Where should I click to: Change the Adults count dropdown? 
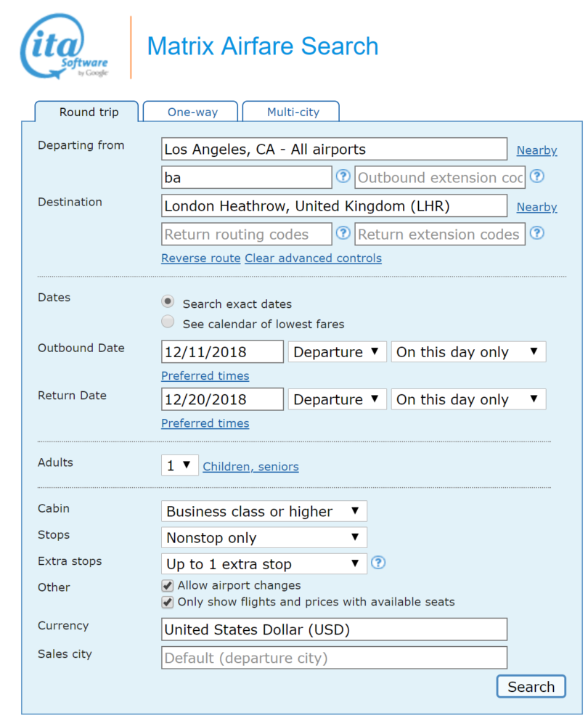click(x=179, y=465)
